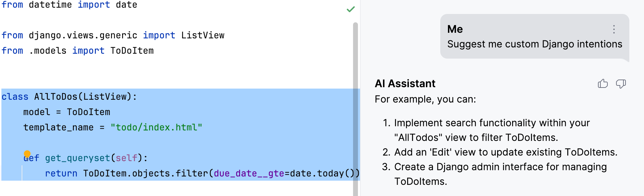Click the self parameter in get_queryset
644x196 pixels.
click(126, 158)
